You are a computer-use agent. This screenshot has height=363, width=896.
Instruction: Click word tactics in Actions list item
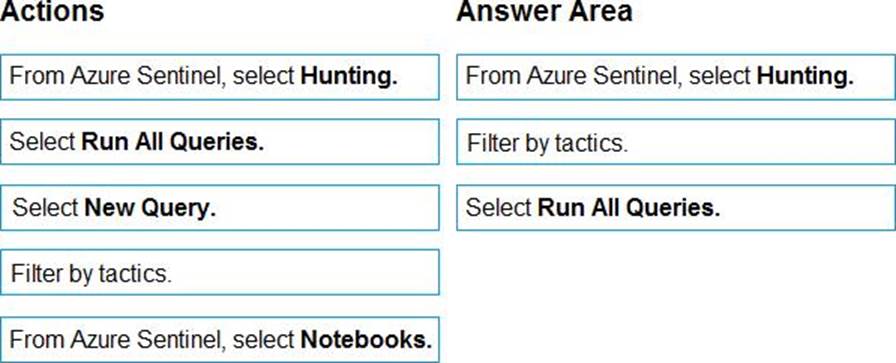coord(135,273)
